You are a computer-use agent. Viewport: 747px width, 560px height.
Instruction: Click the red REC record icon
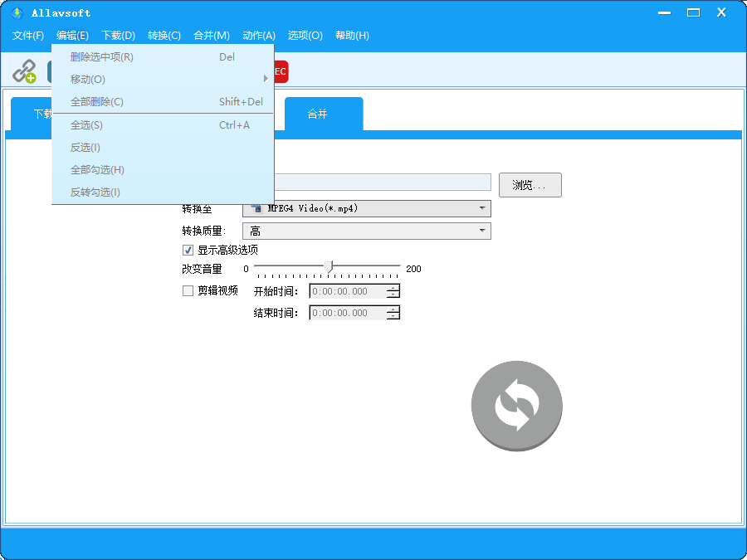click(x=281, y=71)
